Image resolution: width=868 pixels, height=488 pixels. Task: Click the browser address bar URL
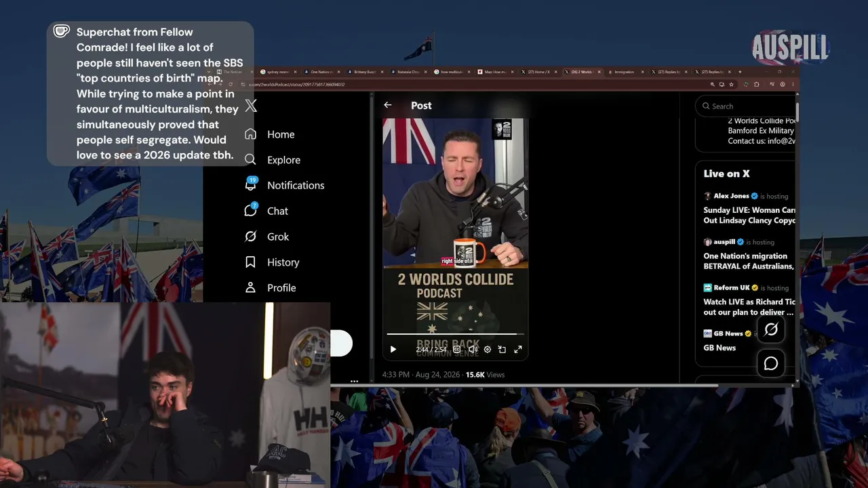pos(297,85)
